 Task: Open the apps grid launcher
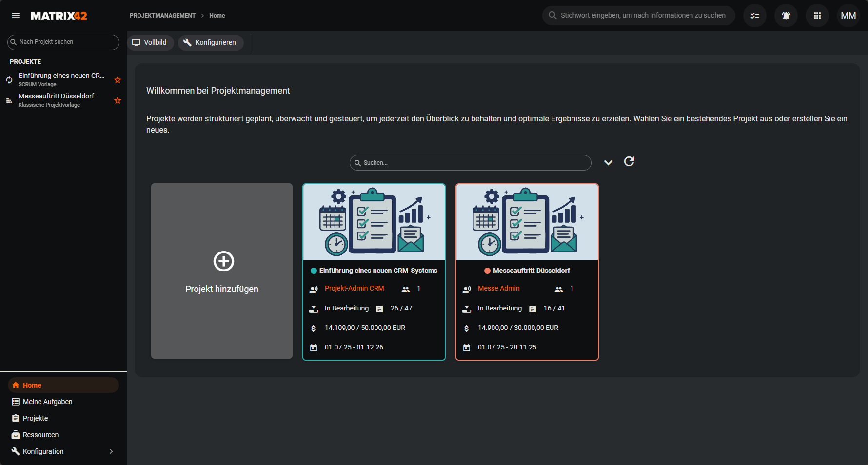click(817, 16)
